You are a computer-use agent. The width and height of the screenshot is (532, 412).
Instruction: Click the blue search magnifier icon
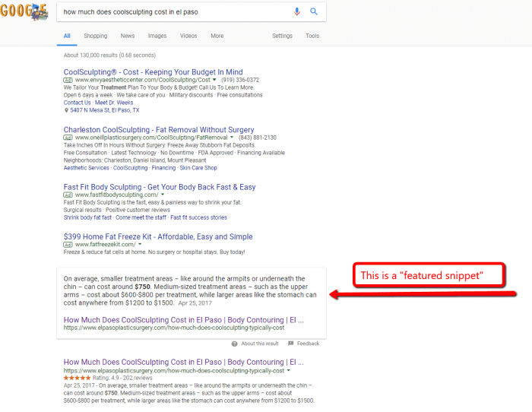coord(314,11)
